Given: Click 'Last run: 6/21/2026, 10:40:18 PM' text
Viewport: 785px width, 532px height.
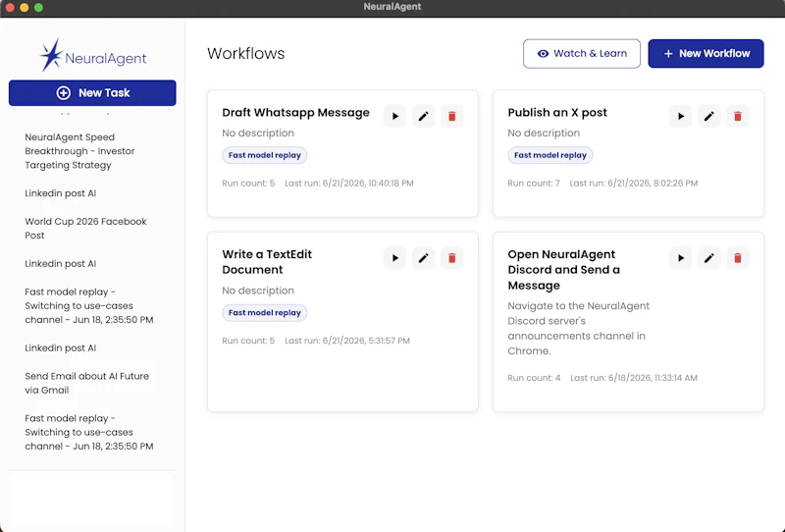Looking at the screenshot, I should pos(349,184).
